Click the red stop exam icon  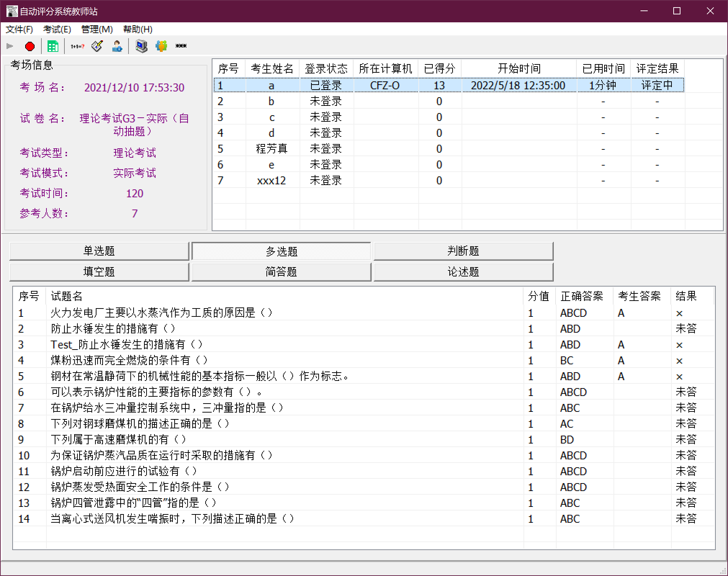click(30, 46)
